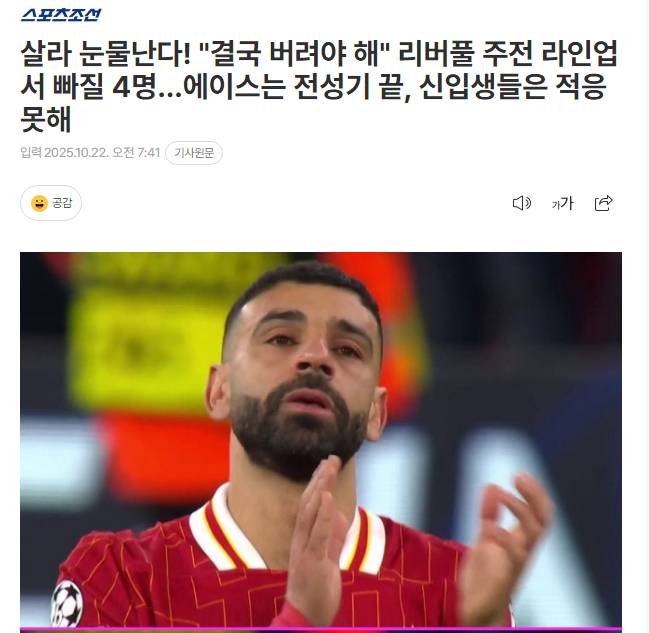The image size is (649, 633).
Task: Open the article photo of player
Action: click(321, 440)
